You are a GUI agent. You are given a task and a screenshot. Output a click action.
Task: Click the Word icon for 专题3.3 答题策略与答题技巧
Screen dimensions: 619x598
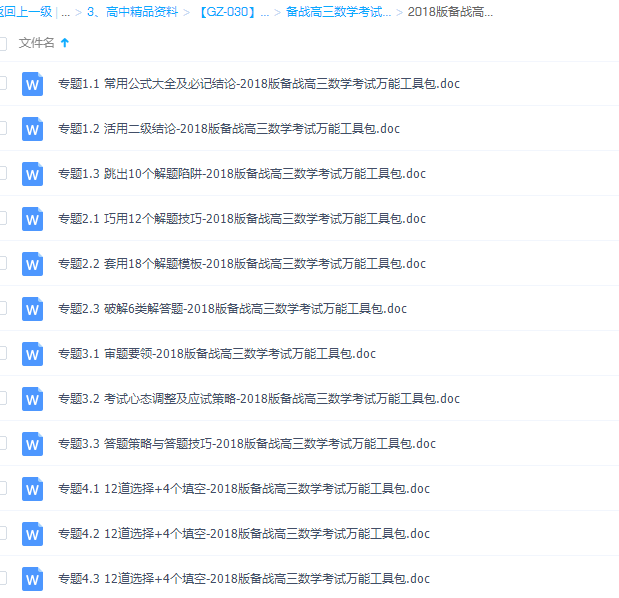pos(33,444)
